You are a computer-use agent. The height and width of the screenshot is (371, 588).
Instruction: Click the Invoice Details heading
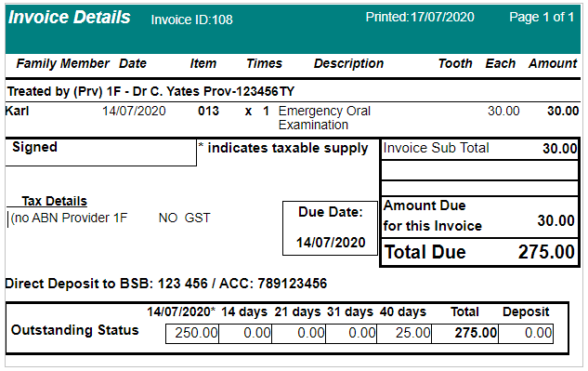pos(70,18)
